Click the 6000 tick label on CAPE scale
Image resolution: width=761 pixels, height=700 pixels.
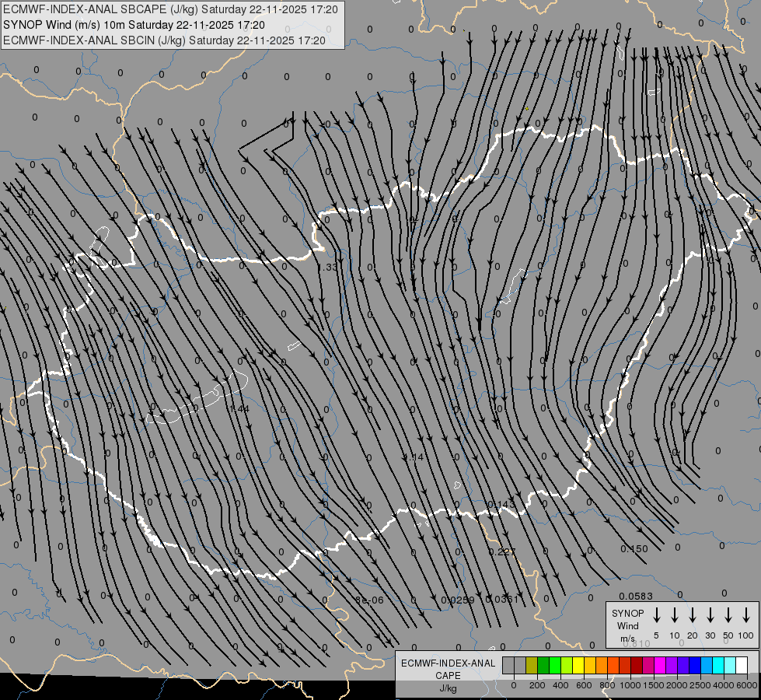pyautogui.click(x=747, y=685)
